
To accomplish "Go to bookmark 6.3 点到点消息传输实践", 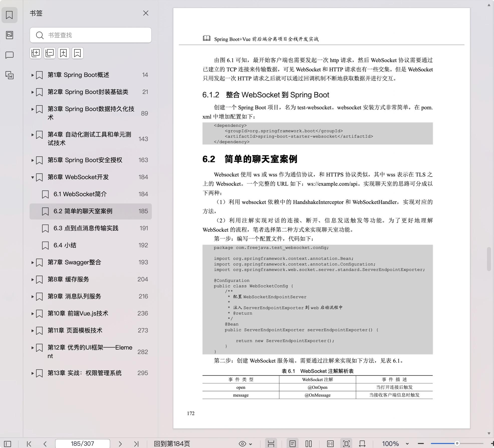I will (91, 228).
